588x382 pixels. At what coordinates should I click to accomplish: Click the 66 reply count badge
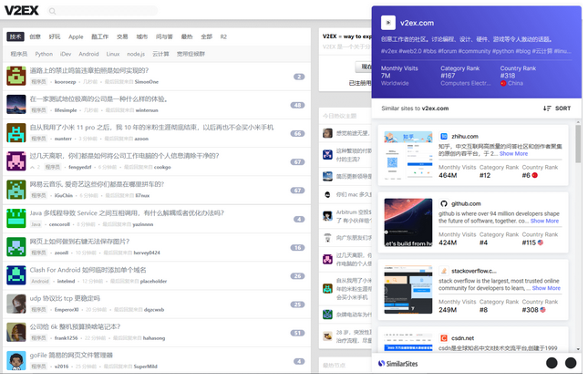click(297, 134)
